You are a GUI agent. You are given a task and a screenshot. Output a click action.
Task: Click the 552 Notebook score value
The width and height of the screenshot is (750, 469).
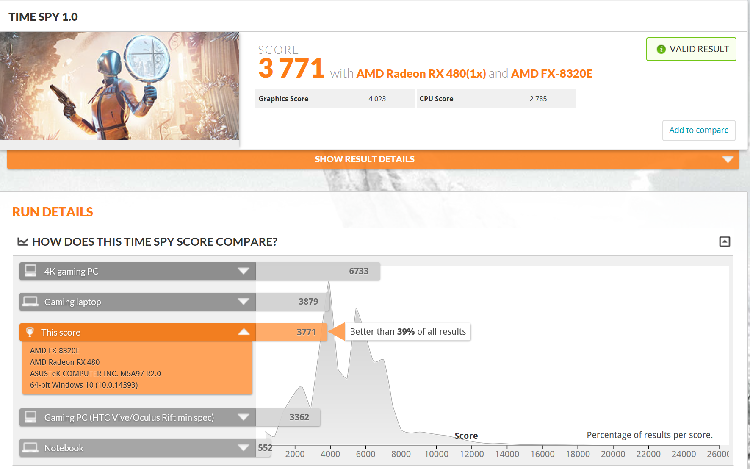pyautogui.click(x=265, y=447)
